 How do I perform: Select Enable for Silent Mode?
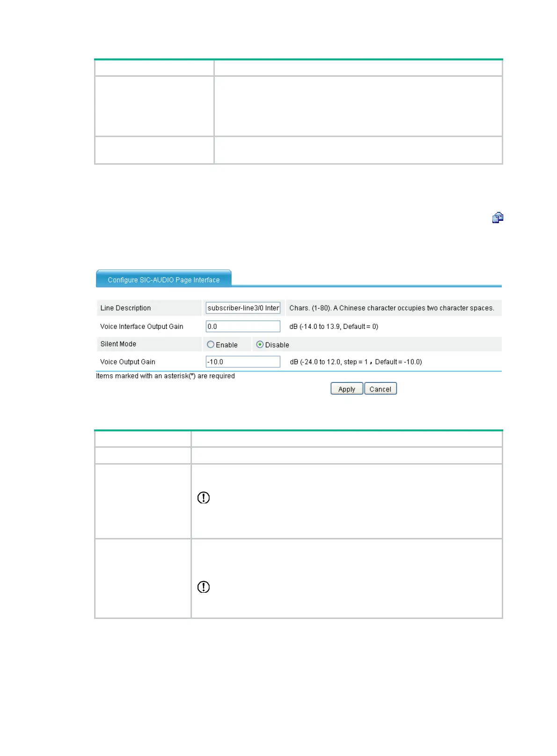211,344
